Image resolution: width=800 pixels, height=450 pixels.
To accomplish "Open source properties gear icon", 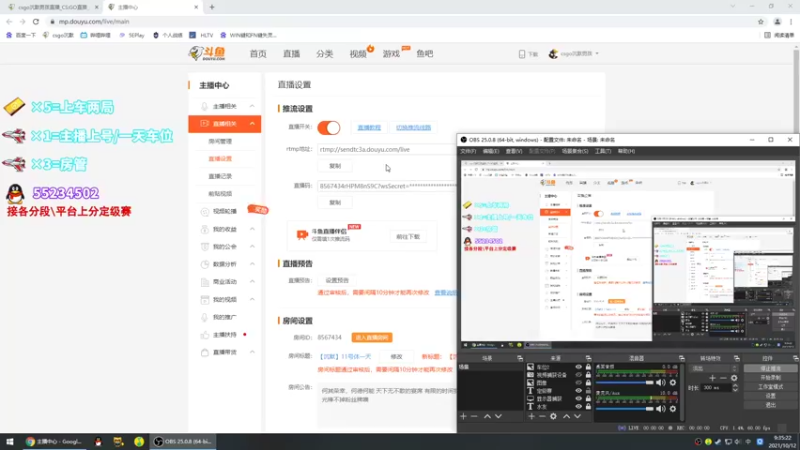I will click(x=554, y=416).
